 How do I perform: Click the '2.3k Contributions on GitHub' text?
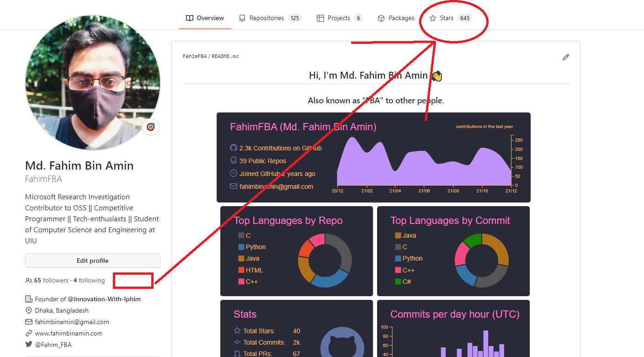[x=281, y=148]
